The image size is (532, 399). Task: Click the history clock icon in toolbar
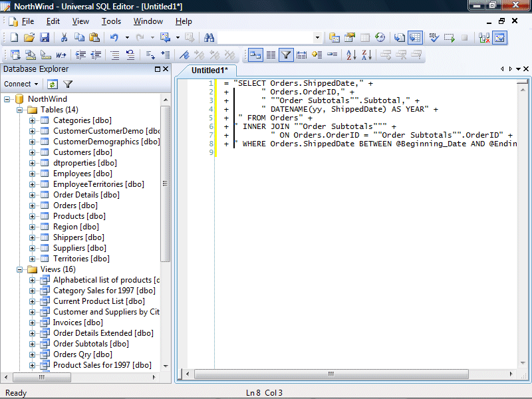[380, 37]
